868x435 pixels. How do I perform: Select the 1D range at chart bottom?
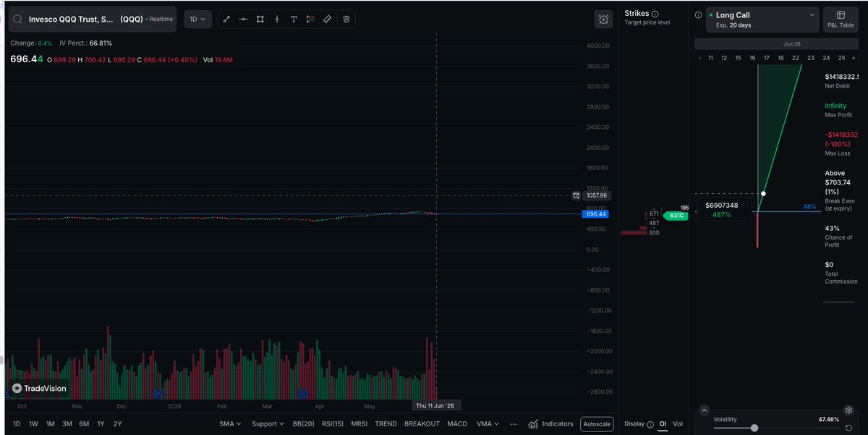point(17,424)
